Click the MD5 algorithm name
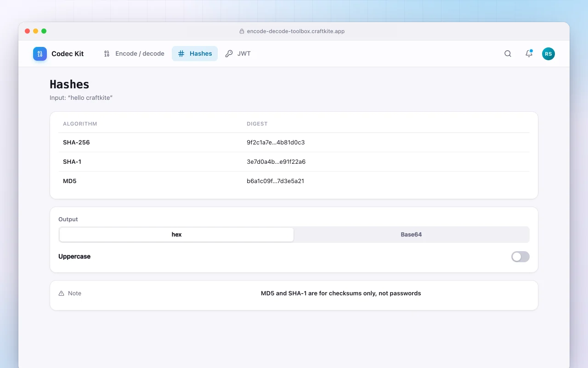The height and width of the screenshot is (368, 588). (70, 181)
